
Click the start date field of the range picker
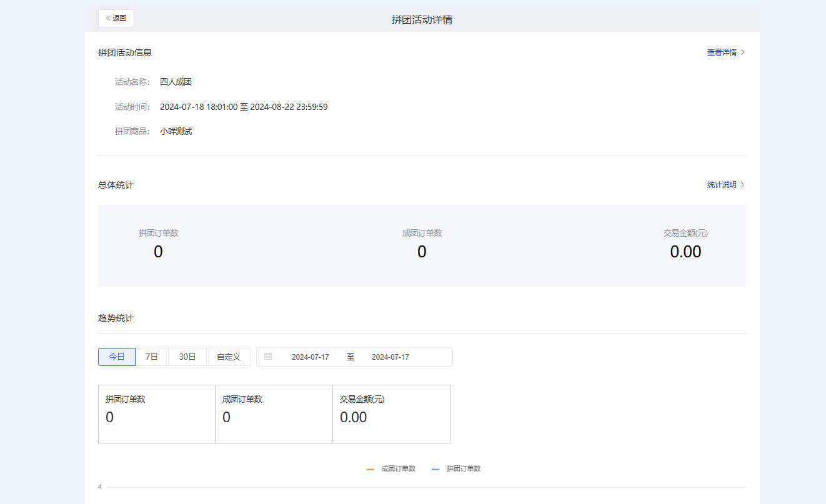coord(311,357)
